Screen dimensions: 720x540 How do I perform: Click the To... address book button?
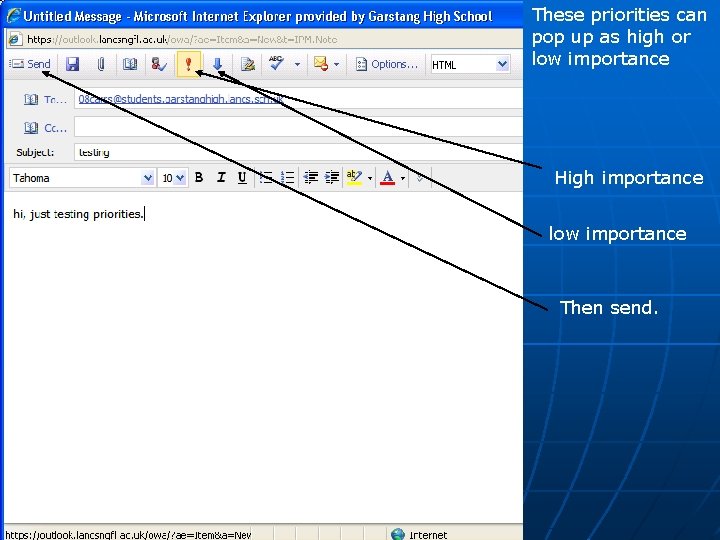click(x=45, y=100)
